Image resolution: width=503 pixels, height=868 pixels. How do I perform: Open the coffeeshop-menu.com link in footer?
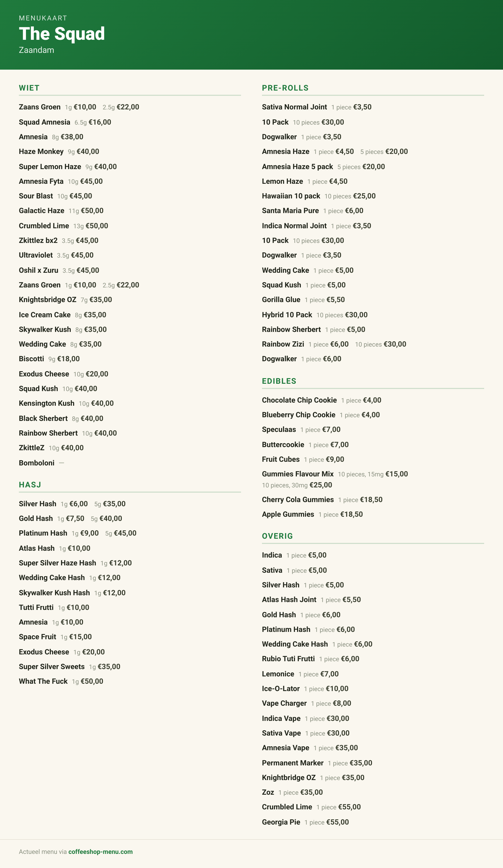pos(100,852)
